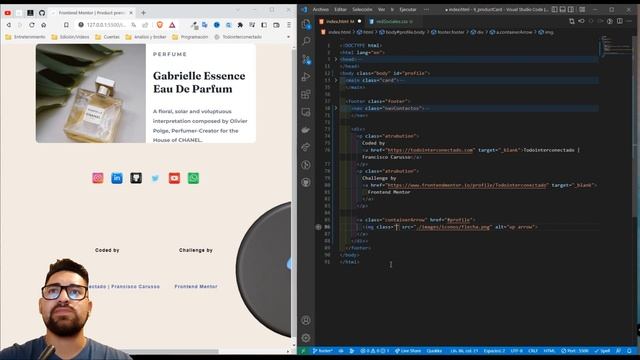Click Todointerconectado bookmark
This screenshot has height=360, width=640.
238,37
